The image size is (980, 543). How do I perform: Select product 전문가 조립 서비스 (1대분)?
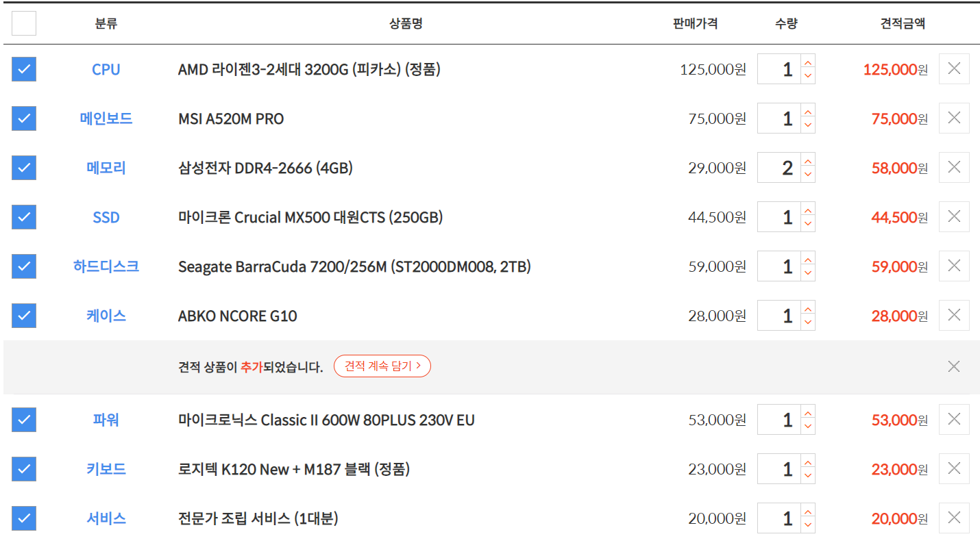click(x=258, y=518)
